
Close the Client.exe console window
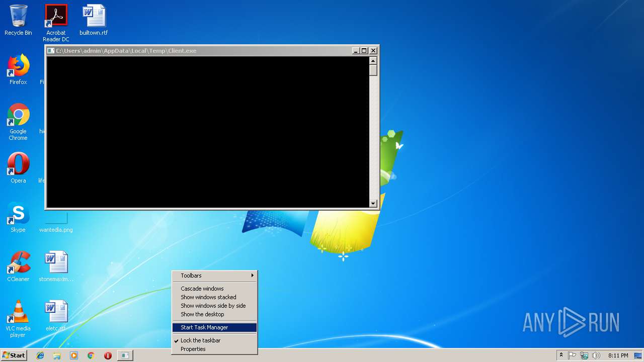click(373, 51)
